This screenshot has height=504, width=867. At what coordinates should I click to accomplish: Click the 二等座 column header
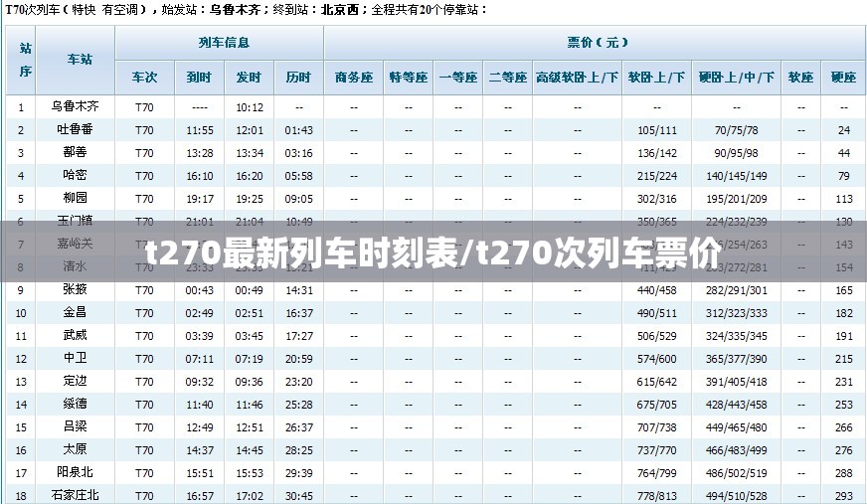point(508,78)
